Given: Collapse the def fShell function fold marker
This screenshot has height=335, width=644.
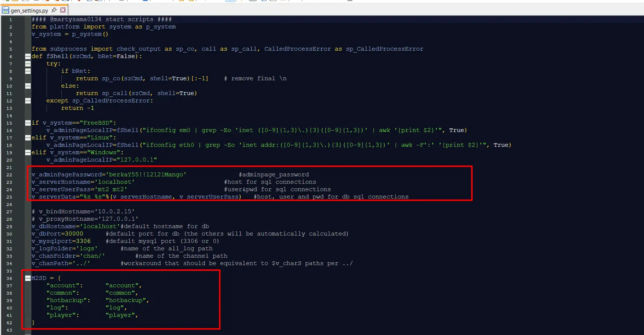Looking at the screenshot, I should [28, 56].
